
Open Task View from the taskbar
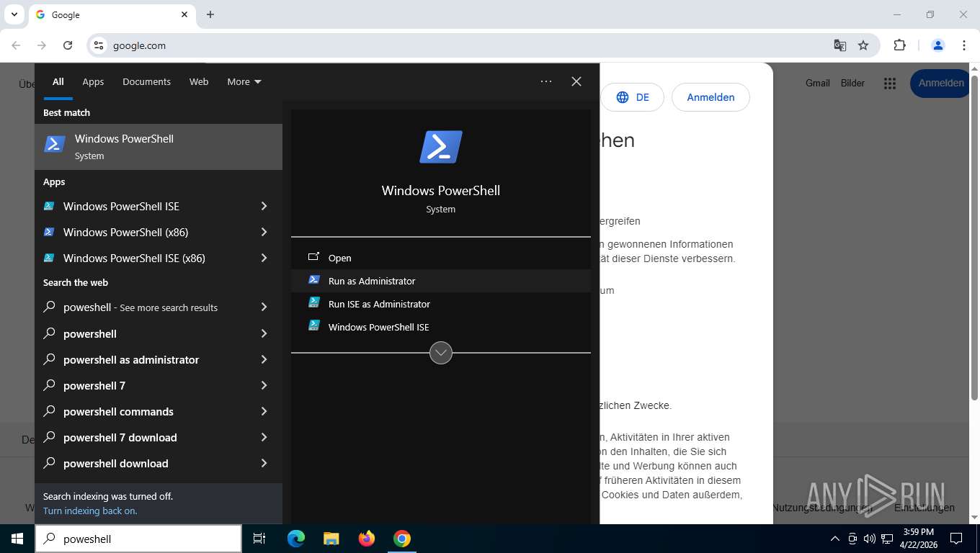pos(259,539)
